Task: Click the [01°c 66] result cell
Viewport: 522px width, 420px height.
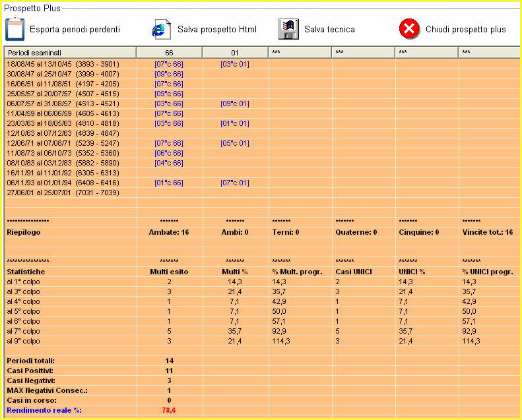Action: tap(169, 183)
